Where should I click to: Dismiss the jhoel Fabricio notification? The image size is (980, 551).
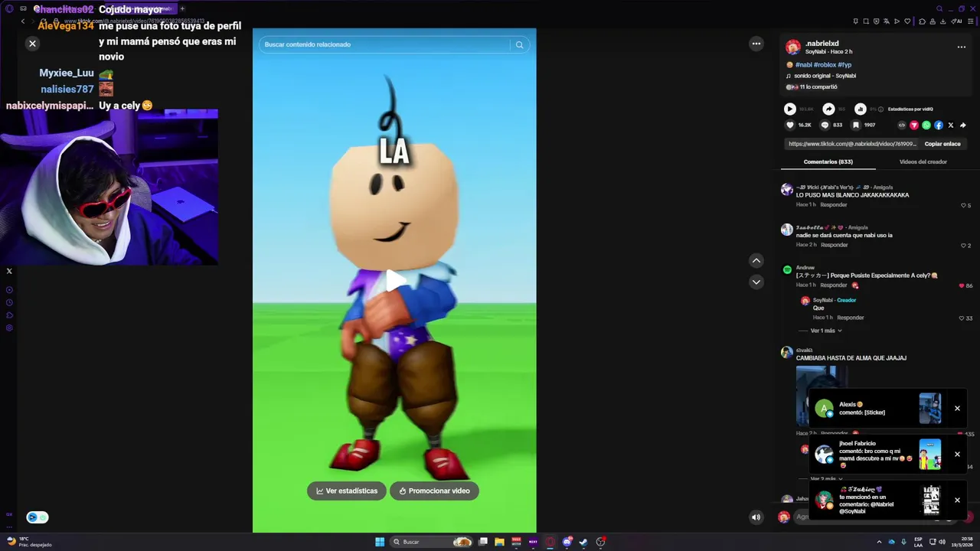click(957, 455)
